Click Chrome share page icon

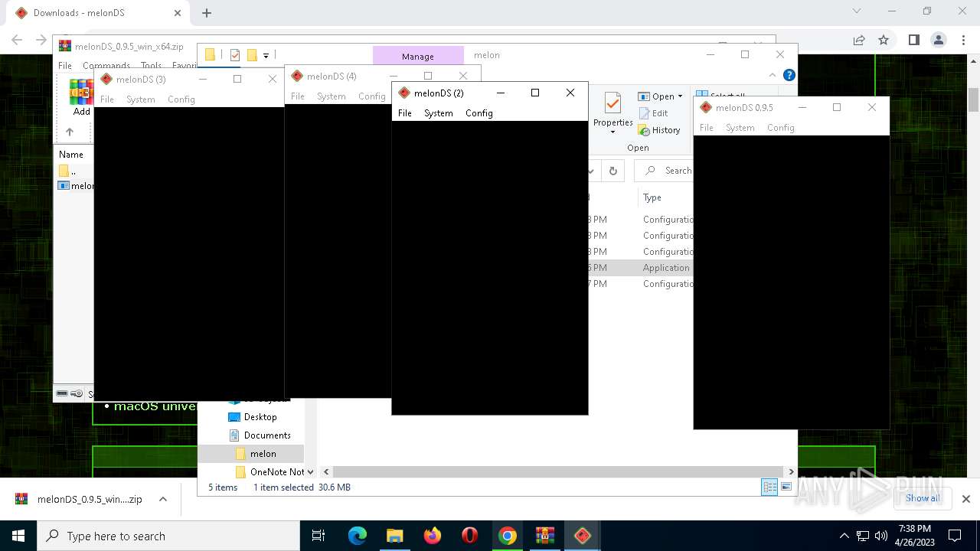click(859, 40)
